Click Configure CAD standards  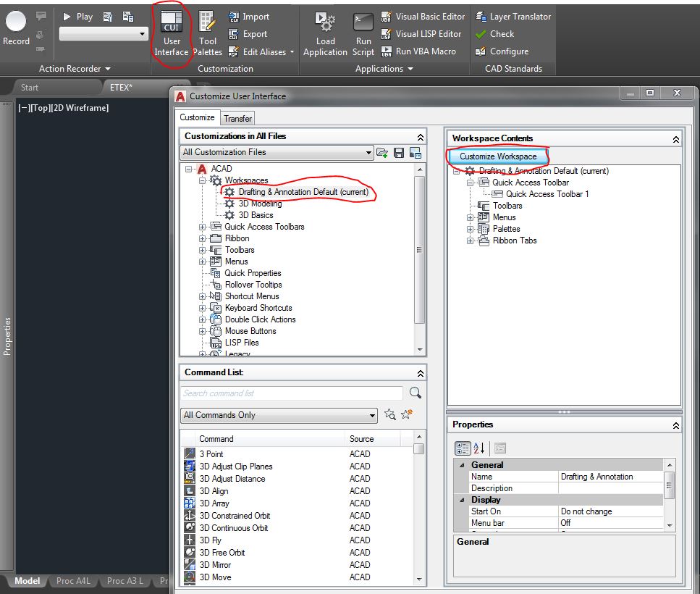(502, 51)
